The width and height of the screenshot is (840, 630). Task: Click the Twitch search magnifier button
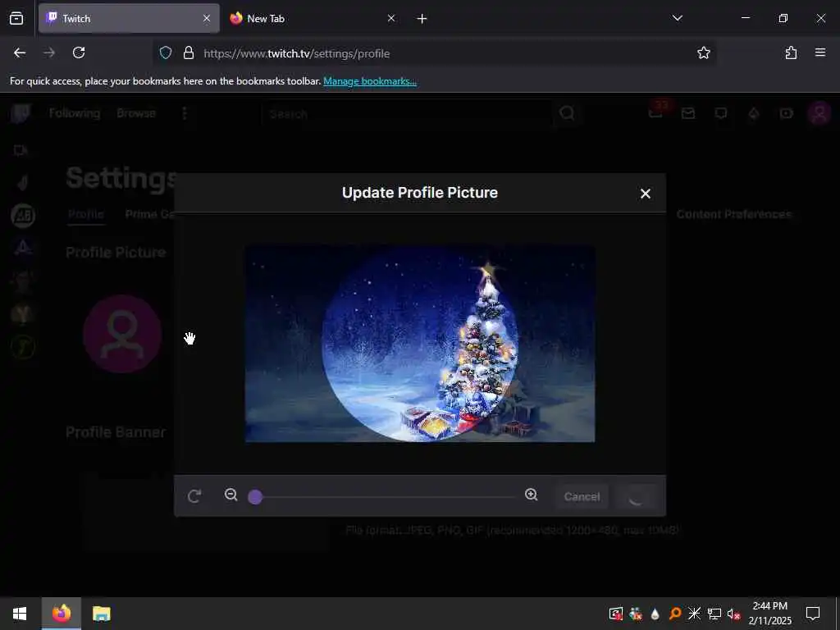[x=566, y=113]
